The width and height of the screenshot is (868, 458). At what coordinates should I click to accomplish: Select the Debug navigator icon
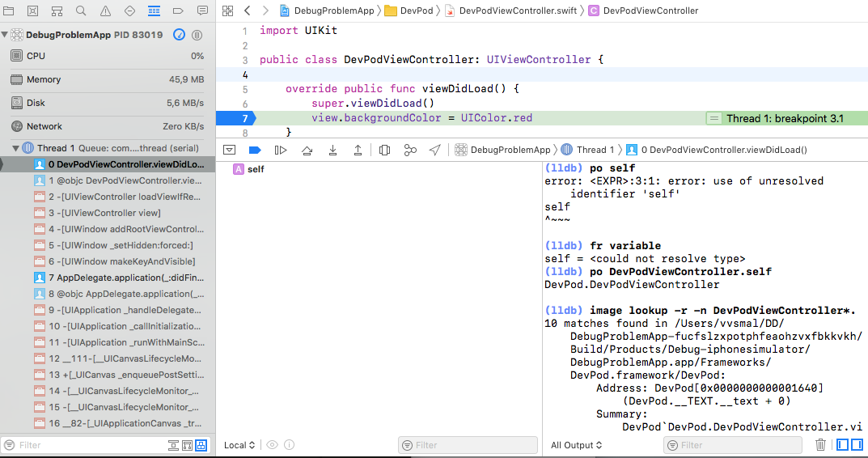[x=154, y=11]
